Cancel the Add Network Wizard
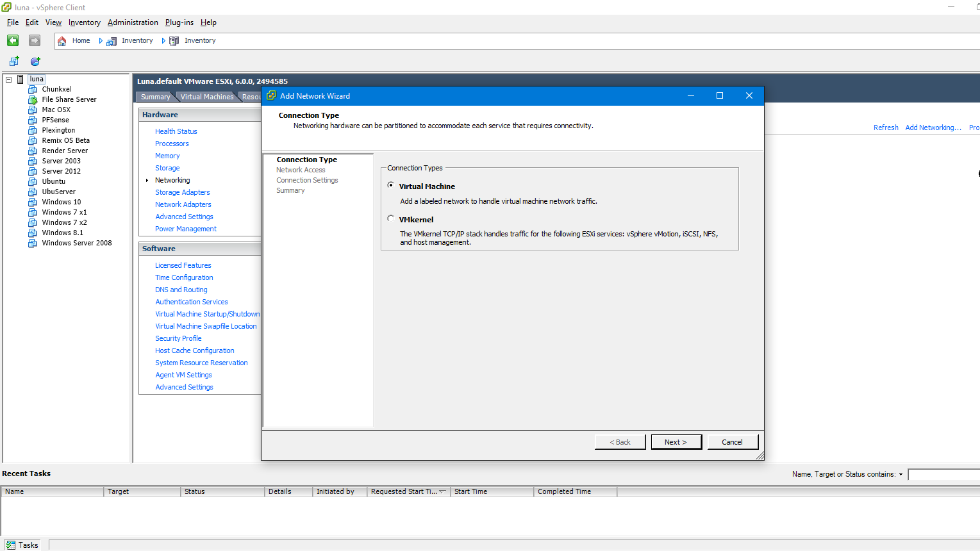The height and width of the screenshot is (551, 980). [733, 442]
